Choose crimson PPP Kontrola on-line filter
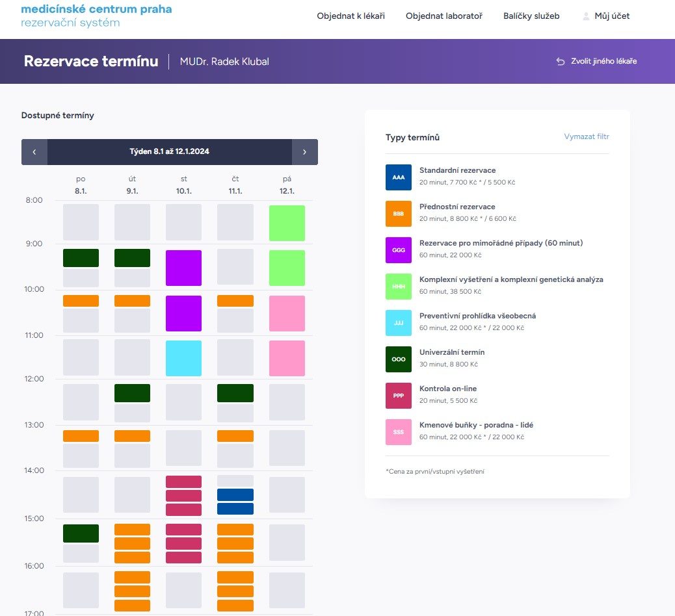Image resolution: width=675 pixels, height=616 pixels. pyautogui.click(x=399, y=396)
